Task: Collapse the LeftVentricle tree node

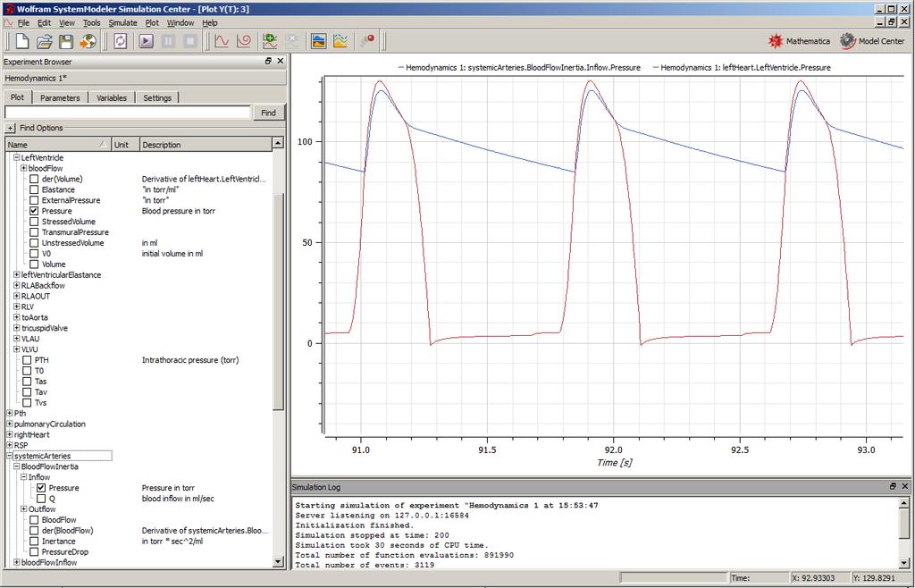Action: pyautogui.click(x=17, y=157)
